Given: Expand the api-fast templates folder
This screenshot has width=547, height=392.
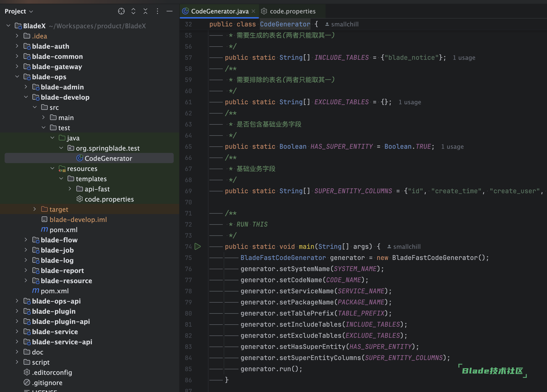Looking at the screenshot, I should [70, 189].
